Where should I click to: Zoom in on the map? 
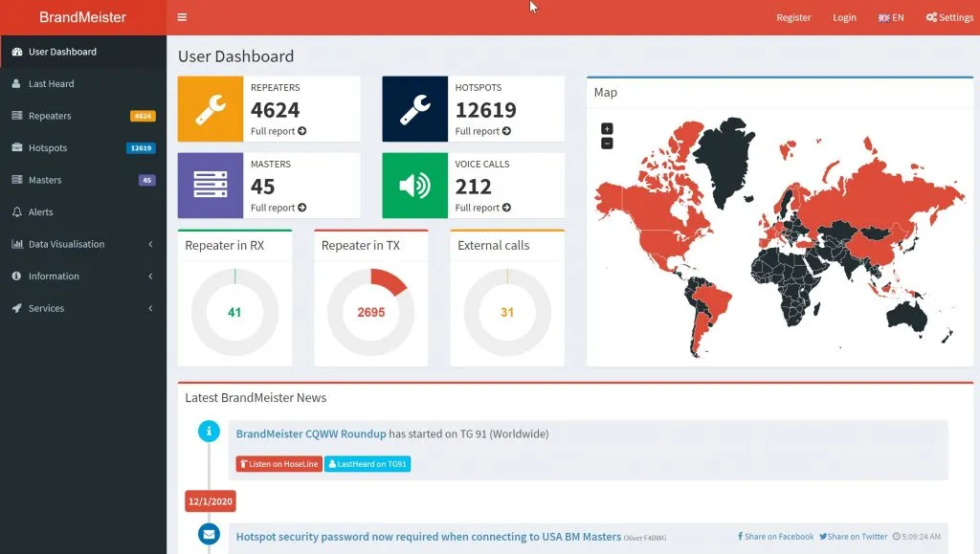[x=607, y=128]
